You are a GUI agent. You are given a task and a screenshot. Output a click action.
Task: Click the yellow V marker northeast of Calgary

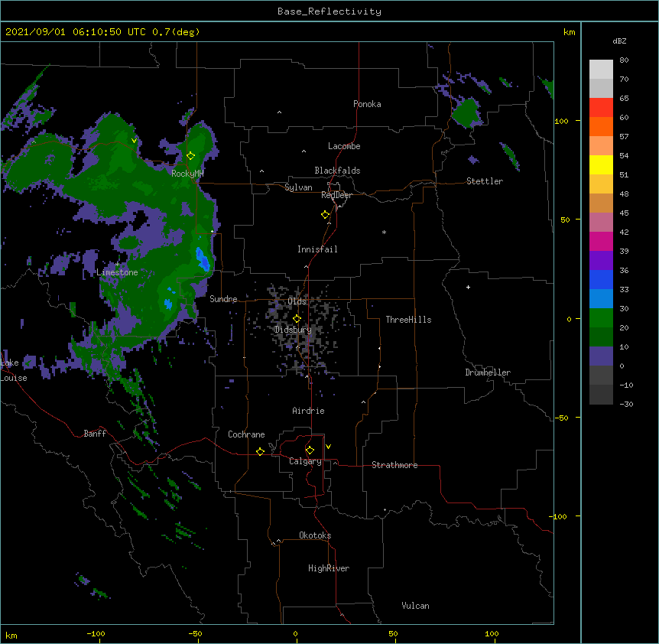point(328,447)
